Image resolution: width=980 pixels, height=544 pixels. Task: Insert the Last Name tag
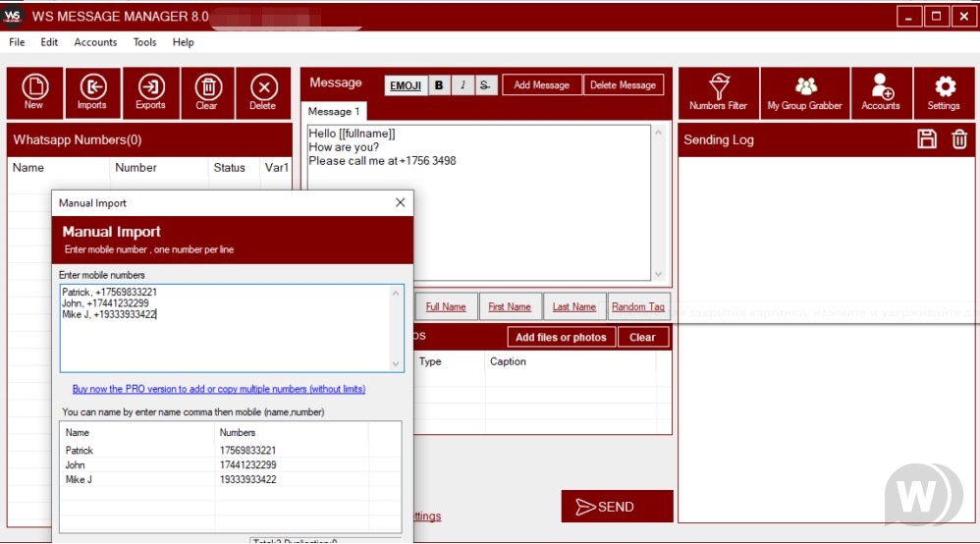[574, 306]
